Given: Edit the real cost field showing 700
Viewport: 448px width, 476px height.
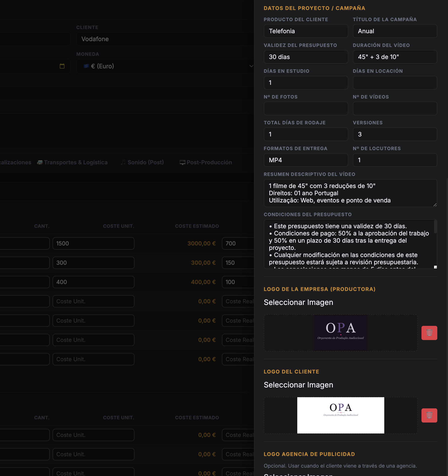Looking at the screenshot, I should point(238,244).
